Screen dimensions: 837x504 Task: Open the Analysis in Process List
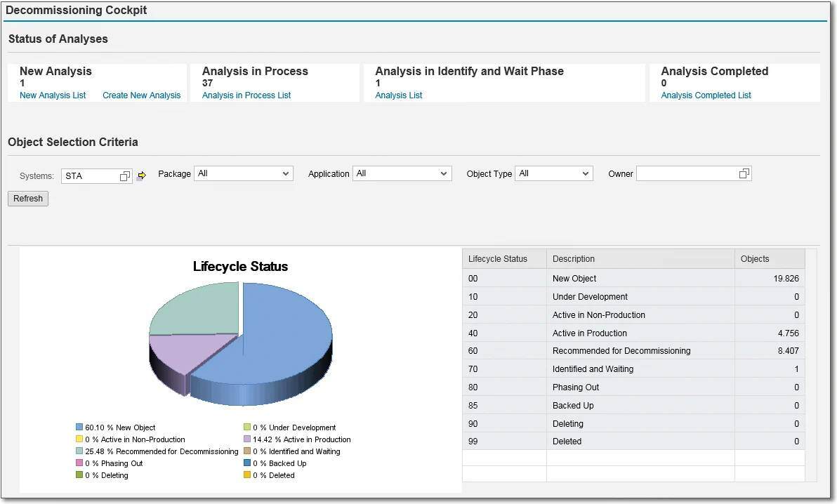point(246,95)
